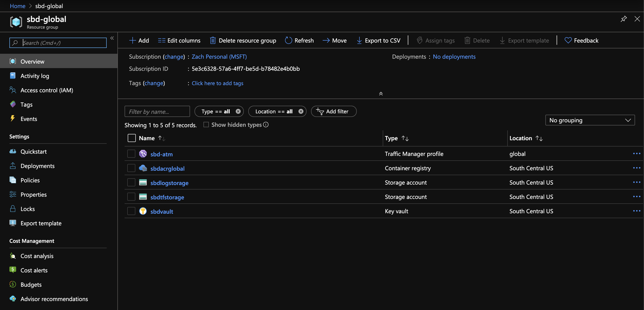Click the Edit columns icon
The width and height of the screenshot is (644, 310).
[162, 40]
